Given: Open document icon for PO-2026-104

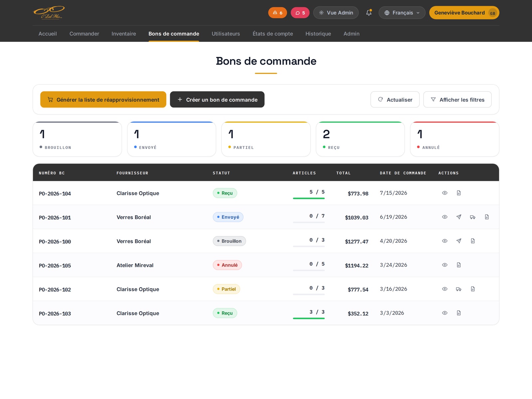Looking at the screenshot, I should point(459,193).
